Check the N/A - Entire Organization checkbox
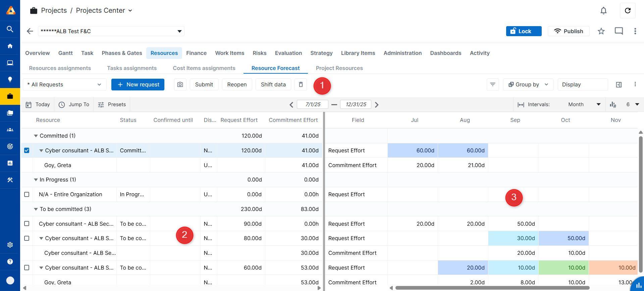Image resolution: width=644 pixels, height=291 pixels. [27, 194]
